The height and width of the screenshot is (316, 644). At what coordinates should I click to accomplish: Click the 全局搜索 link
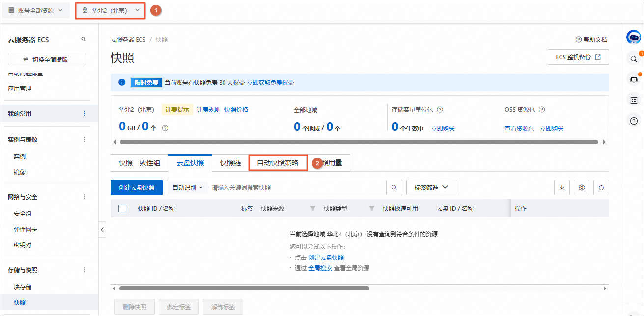click(x=320, y=268)
